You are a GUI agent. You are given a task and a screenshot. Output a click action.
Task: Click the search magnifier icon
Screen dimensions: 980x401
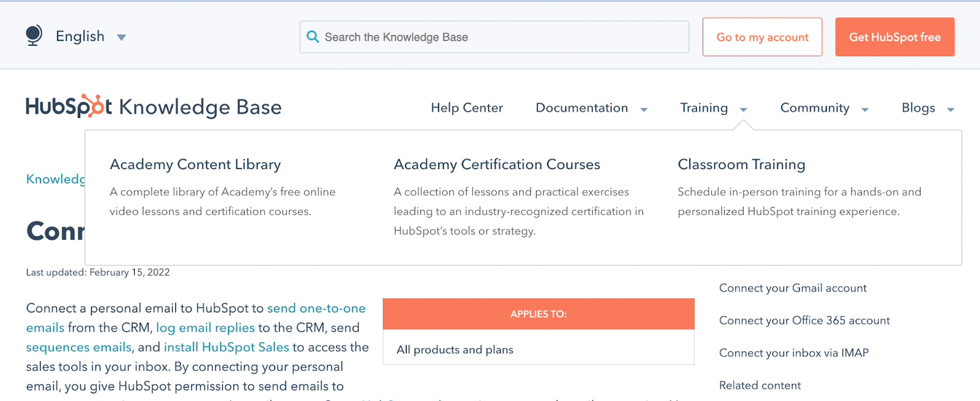click(313, 37)
